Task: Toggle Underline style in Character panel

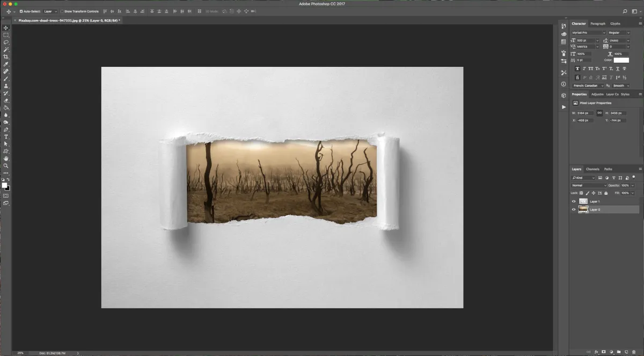Action: [x=617, y=69]
